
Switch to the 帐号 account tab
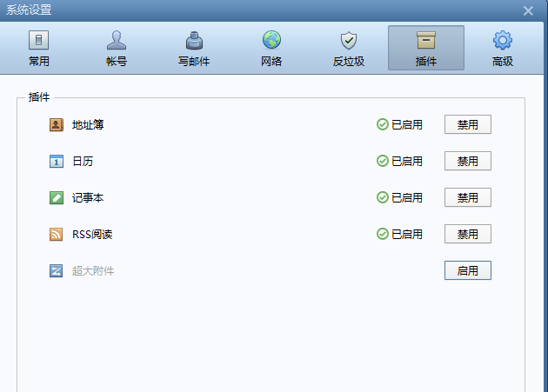pos(116,49)
